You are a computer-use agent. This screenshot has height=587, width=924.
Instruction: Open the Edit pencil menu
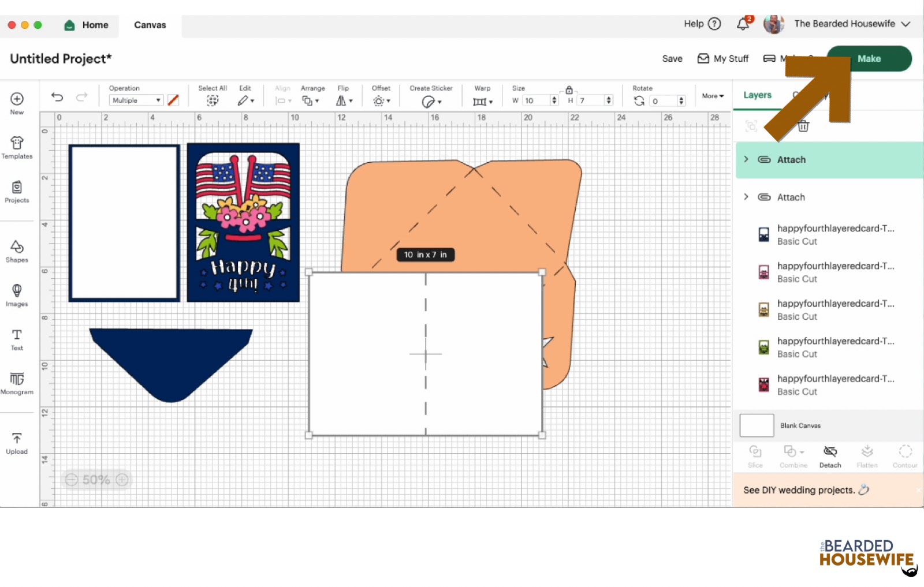245,100
